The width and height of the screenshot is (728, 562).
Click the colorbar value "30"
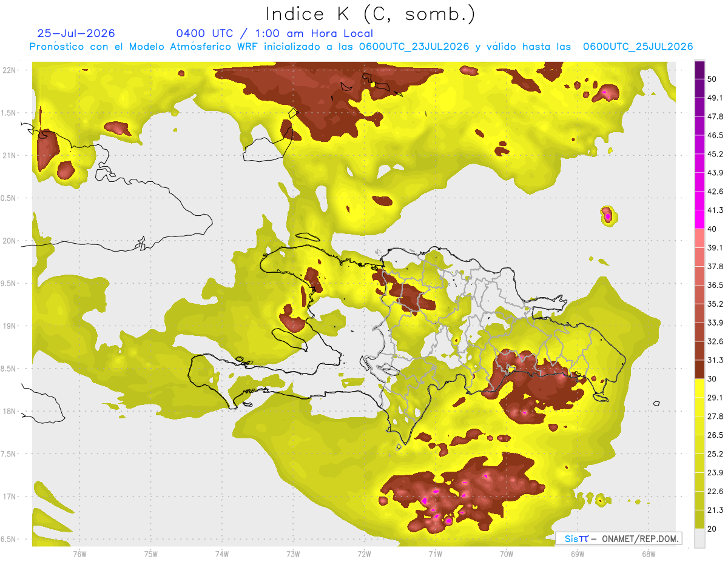[x=713, y=378]
